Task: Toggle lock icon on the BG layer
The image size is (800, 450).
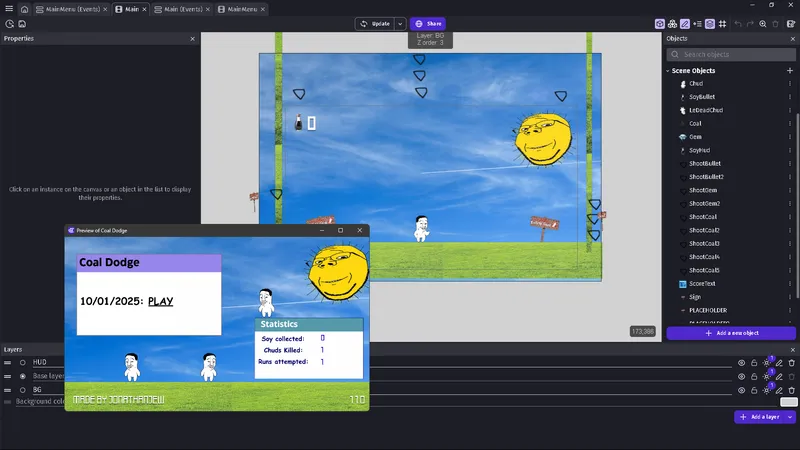Action: click(x=753, y=390)
